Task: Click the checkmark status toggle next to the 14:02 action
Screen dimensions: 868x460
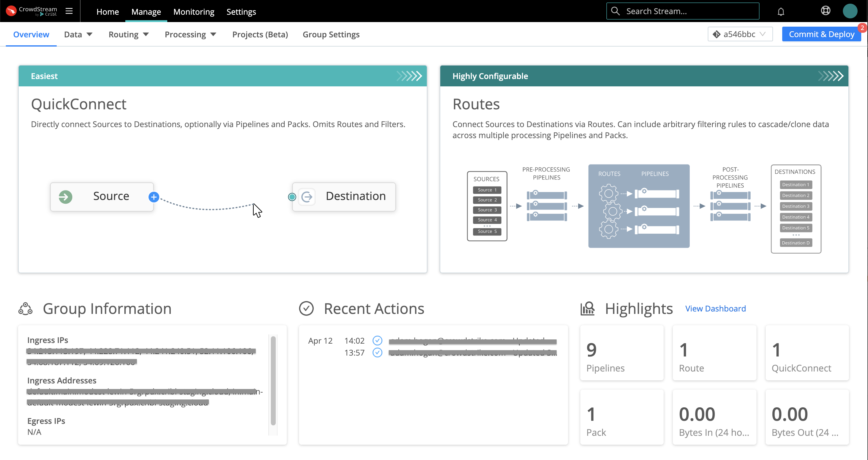Action: click(377, 341)
